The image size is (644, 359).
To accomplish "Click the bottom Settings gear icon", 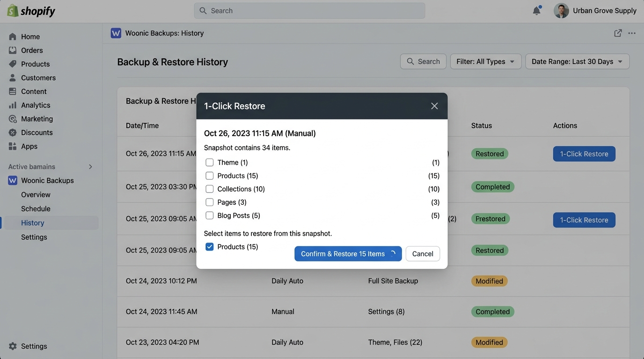I will [x=13, y=346].
